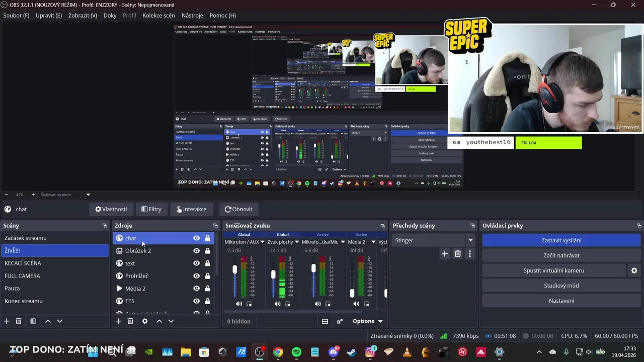Open Vlastnosti for chat source
The width and height of the screenshot is (644, 362).
coord(111,209)
